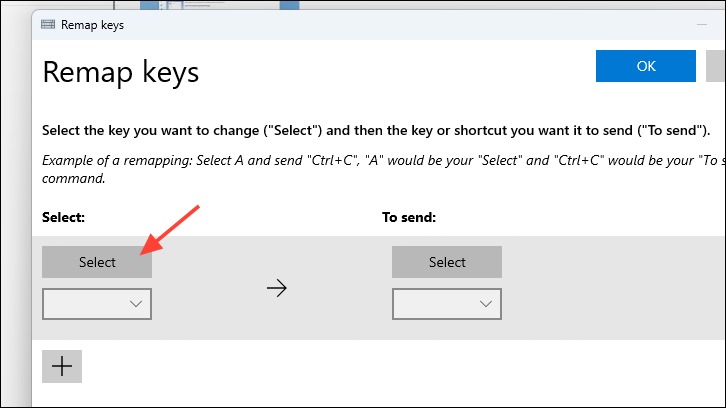Click the Select button under "Select:" label

(97, 262)
